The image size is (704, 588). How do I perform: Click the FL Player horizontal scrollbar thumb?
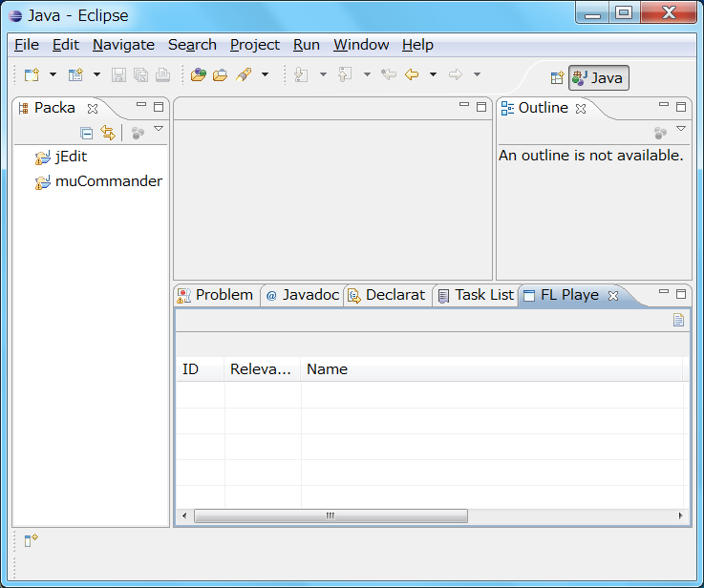coord(331,515)
